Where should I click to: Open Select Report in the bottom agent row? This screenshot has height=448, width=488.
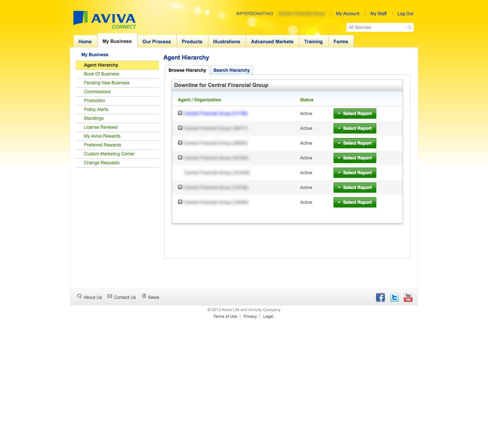(355, 202)
